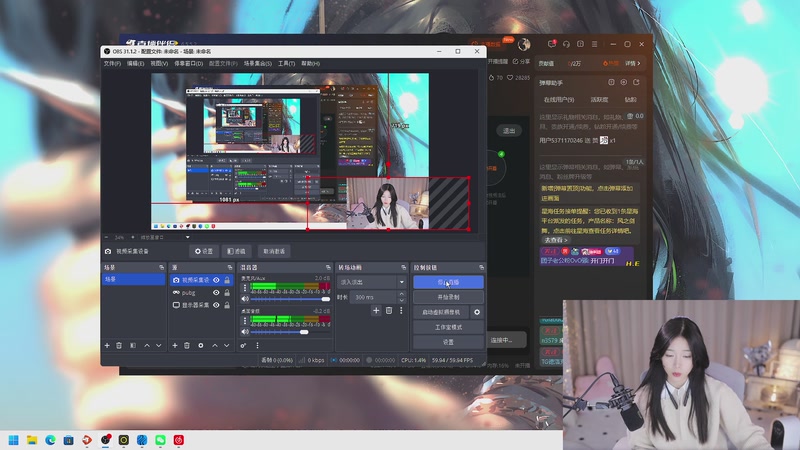Add a new scene with the plus icon

coord(107,345)
